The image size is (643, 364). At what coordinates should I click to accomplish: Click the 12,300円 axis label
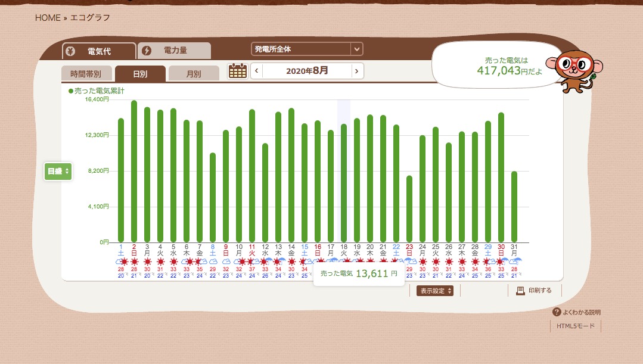coord(97,135)
